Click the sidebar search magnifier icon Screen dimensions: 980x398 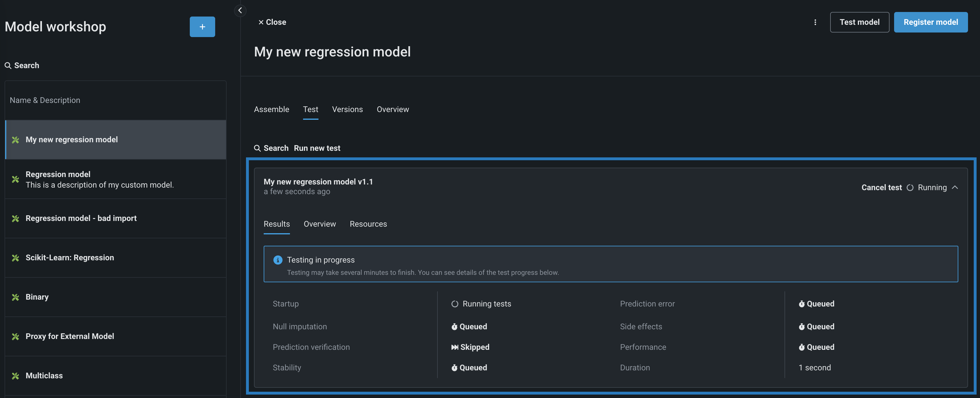coord(8,65)
